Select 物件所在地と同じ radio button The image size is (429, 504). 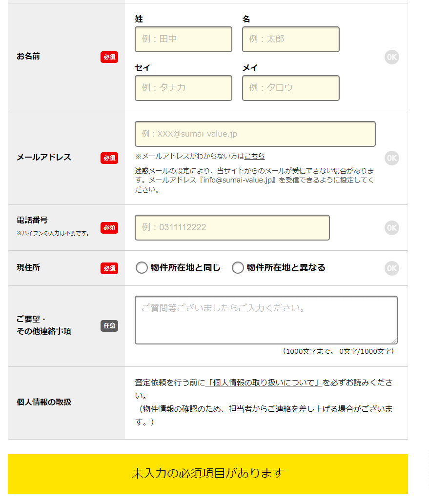142,268
